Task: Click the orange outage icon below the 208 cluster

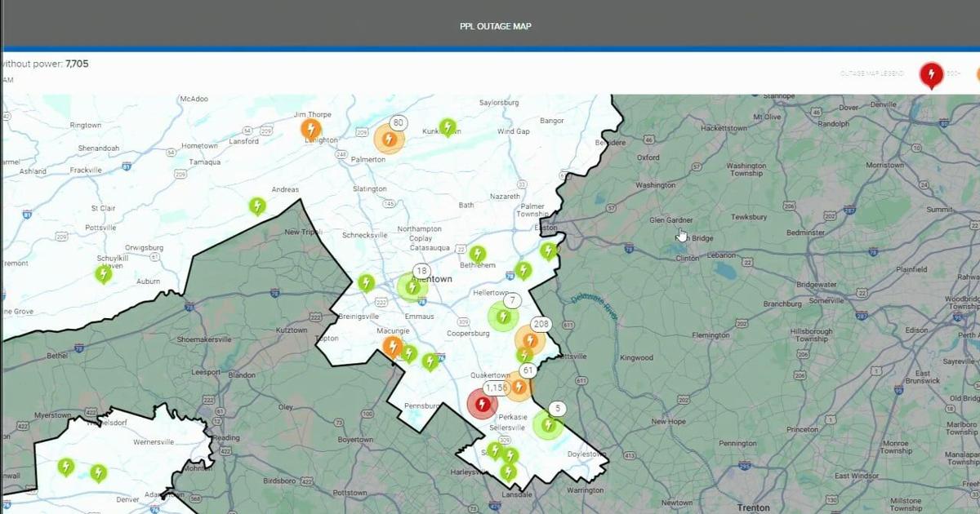Action: tap(530, 339)
